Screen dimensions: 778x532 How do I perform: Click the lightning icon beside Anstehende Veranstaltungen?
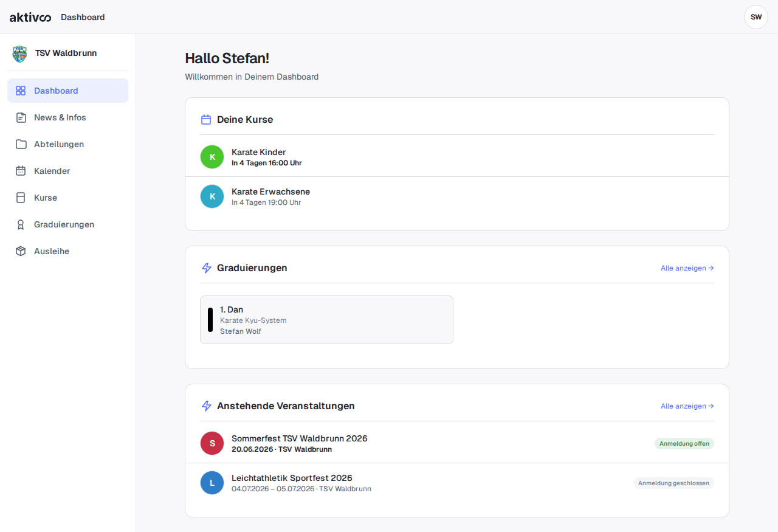206,406
